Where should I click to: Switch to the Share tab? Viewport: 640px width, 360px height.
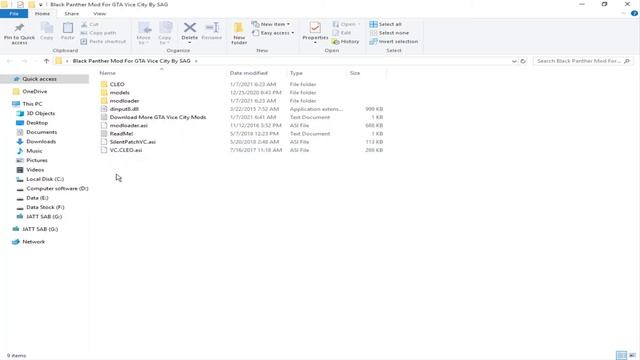click(x=71, y=13)
